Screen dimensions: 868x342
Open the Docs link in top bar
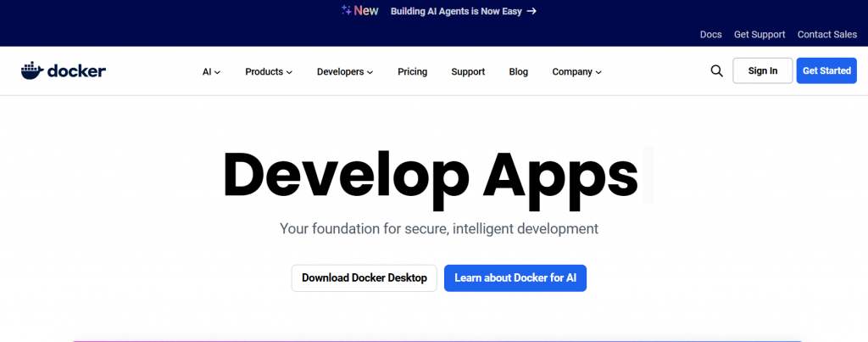[711, 34]
